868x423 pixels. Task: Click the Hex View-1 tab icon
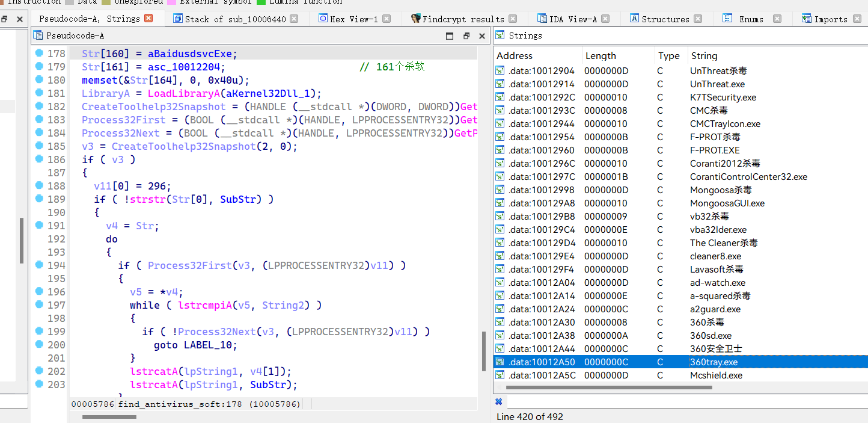click(x=323, y=19)
